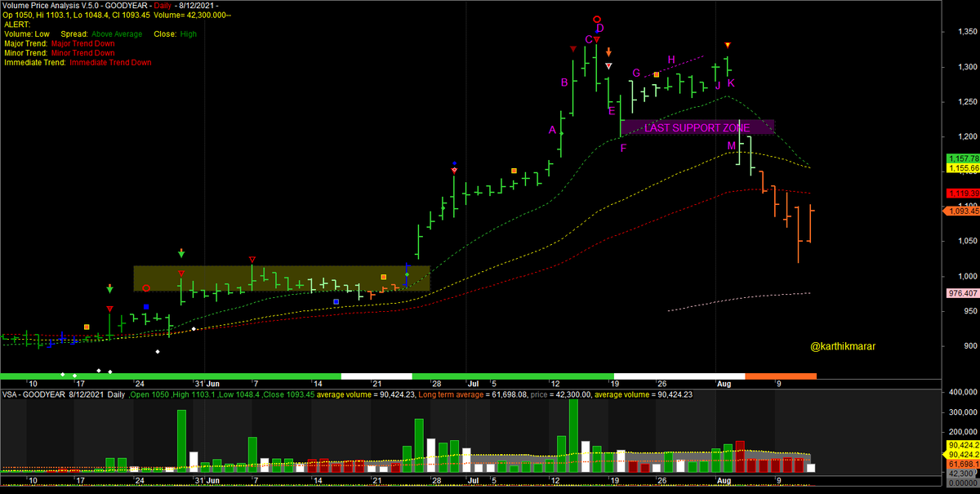The height and width of the screenshot is (494, 980).
Task: Click the orange square marker between G and H
Action: [x=657, y=74]
